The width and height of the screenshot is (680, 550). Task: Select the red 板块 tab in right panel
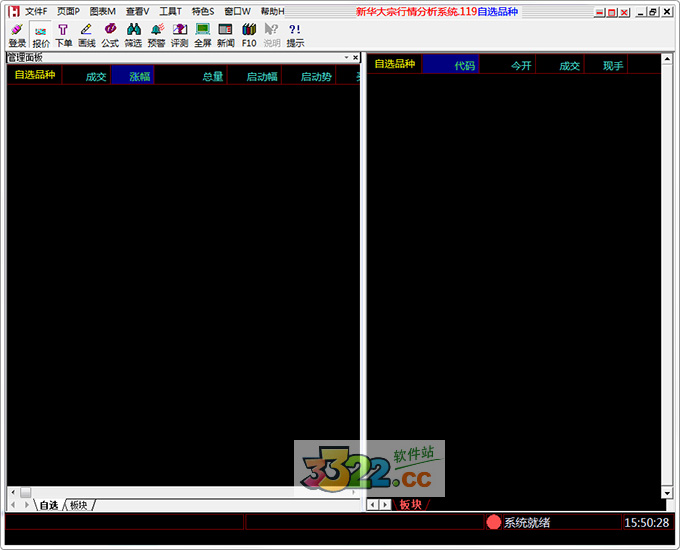click(410, 504)
